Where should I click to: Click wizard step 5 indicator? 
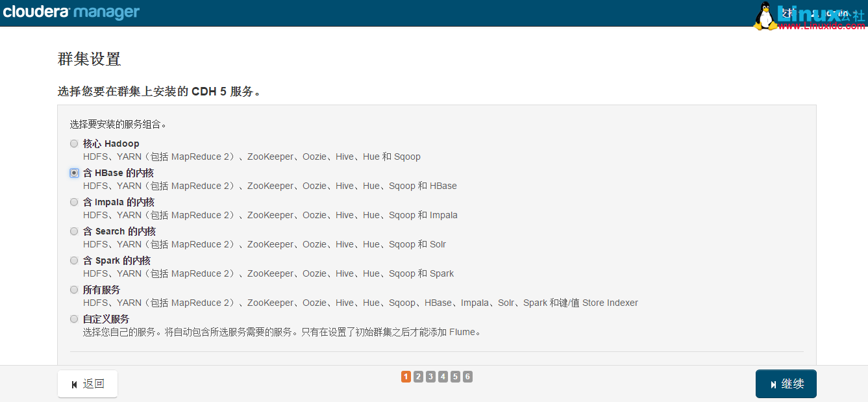[455, 376]
